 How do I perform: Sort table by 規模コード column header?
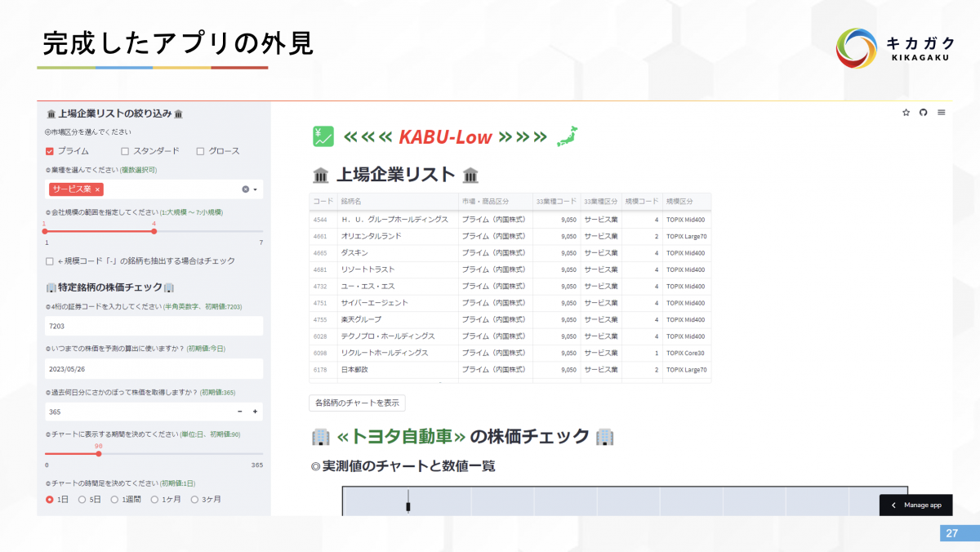click(639, 201)
